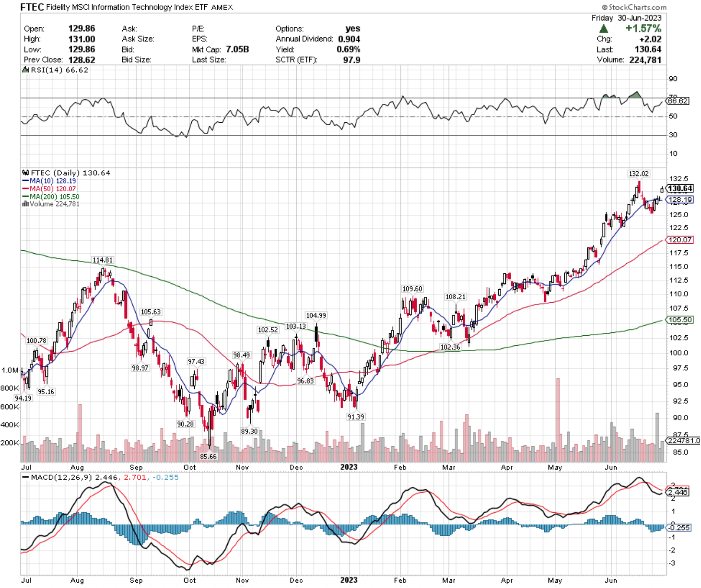Click the 130.64 last price axis tag
This screenshot has height=588, width=701.
point(680,188)
